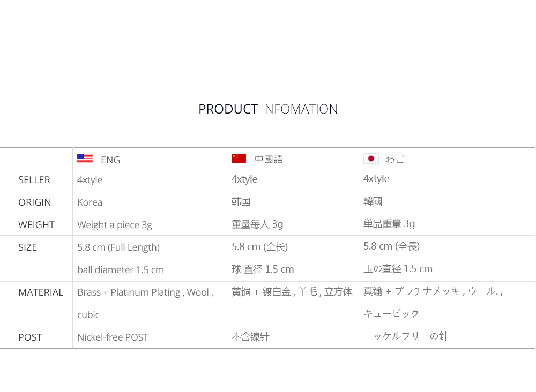Image resolution: width=536 pixels, height=392 pixels.
Task: Click 'Nickel-free POST' text
Action: pos(113,337)
